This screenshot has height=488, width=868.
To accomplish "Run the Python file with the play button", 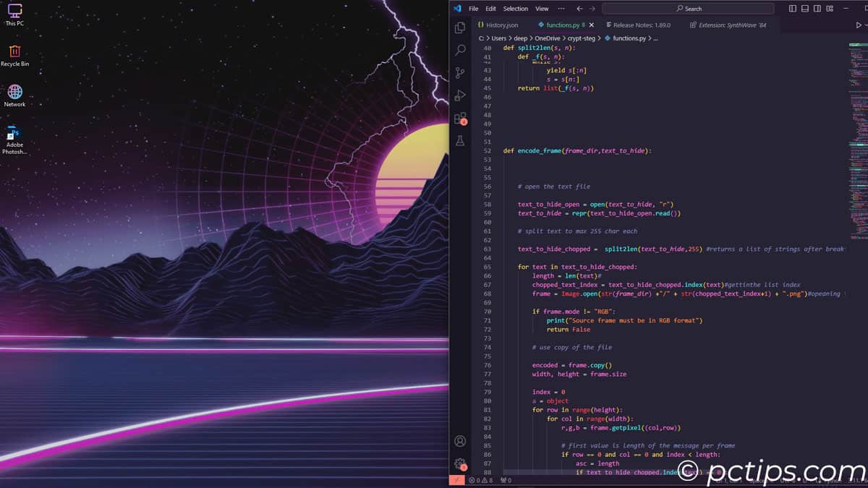I will coord(856,23).
